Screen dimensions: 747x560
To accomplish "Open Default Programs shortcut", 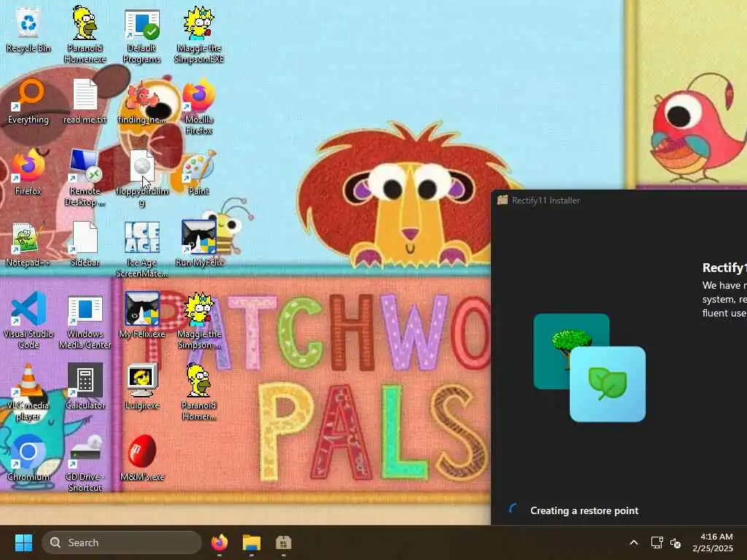I will 142,35.
